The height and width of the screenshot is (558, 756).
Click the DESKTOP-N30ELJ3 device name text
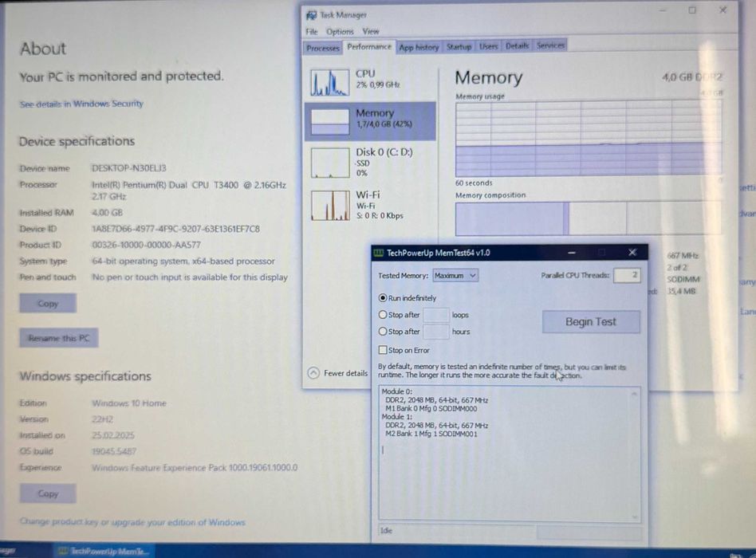pyautogui.click(x=129, y=167)
